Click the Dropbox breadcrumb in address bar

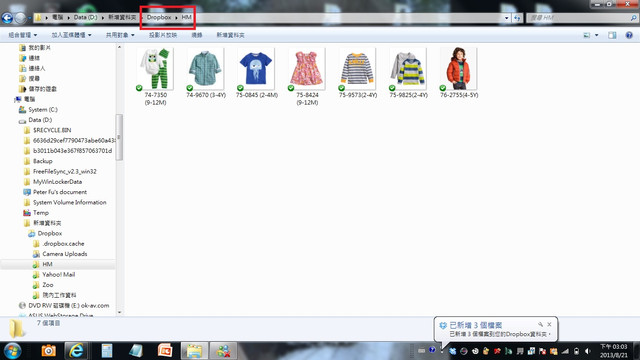(x=159, y=17)
